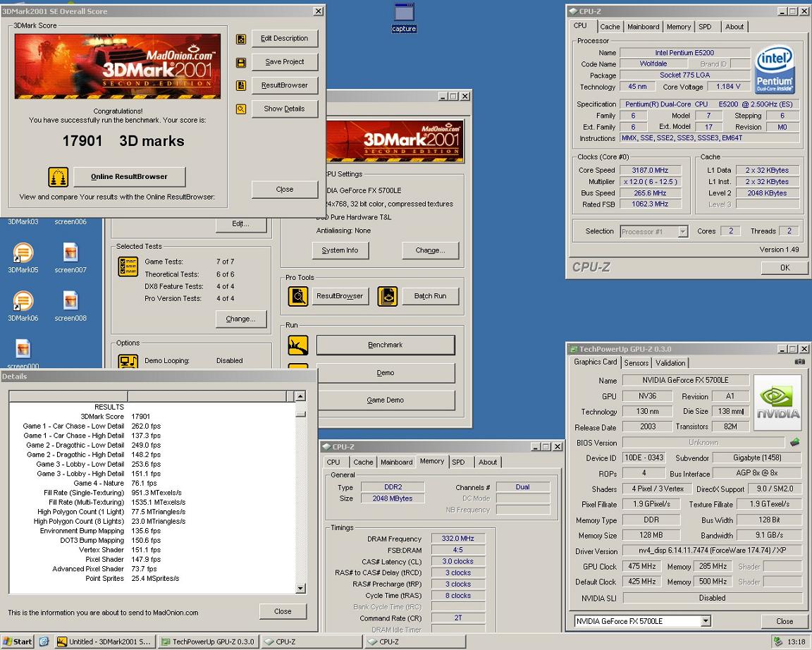Click the Benchmark button

(386, 345)
